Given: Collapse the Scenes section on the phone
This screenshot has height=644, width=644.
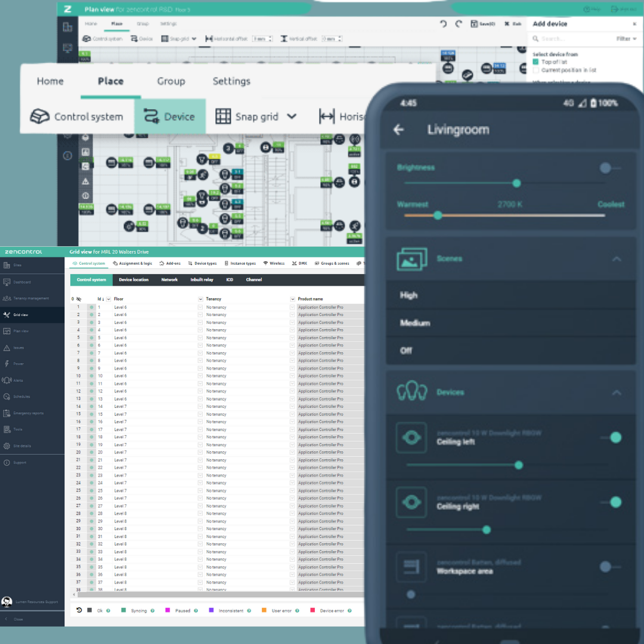Looking at the screenshot, I should point(617,259).
